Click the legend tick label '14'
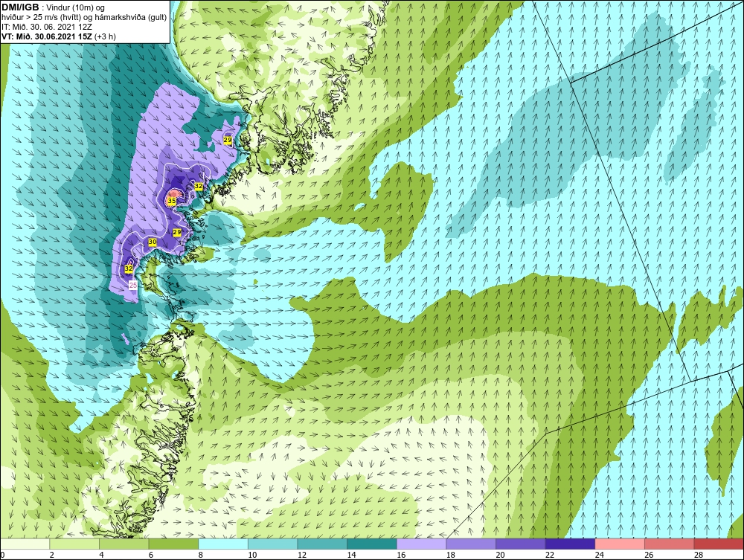 tap(351, 555)
